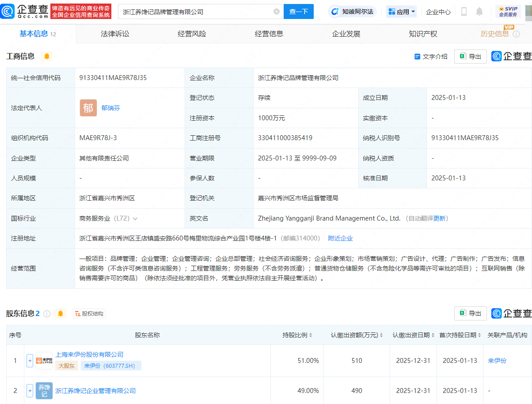Open 企业中心 link
532x404 pixels.
438,12
